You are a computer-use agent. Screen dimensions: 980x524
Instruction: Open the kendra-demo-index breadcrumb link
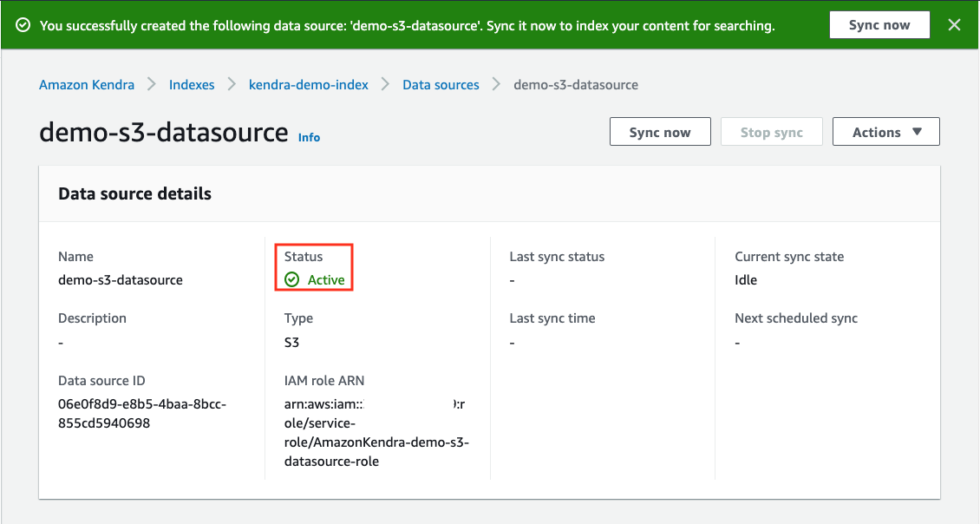[x=309, y=84]
